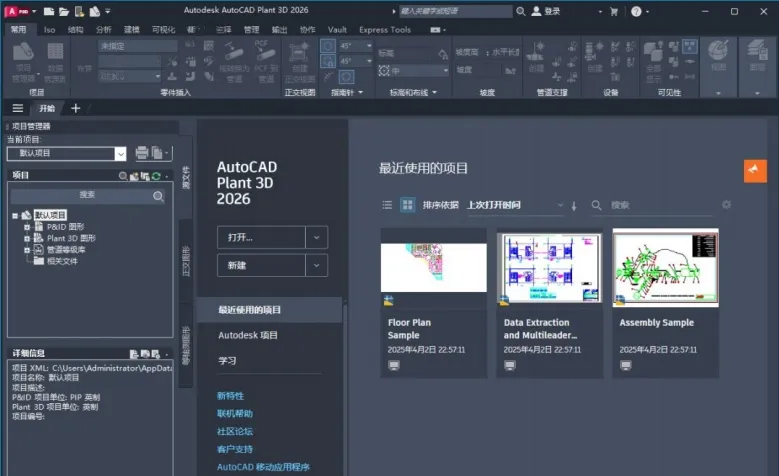The width and height of the screenshot is (779, 476).
Task: Open the Iso ribbon tab
Action: [x=49, y=30]
